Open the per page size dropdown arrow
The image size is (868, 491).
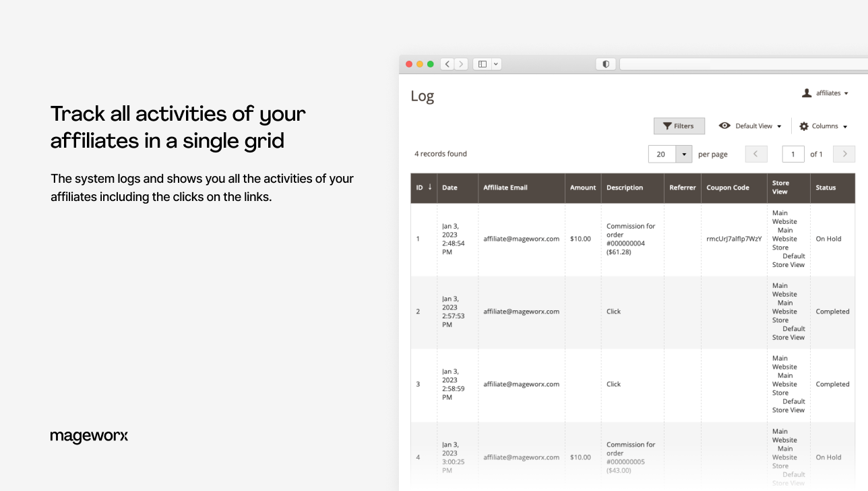684,154
